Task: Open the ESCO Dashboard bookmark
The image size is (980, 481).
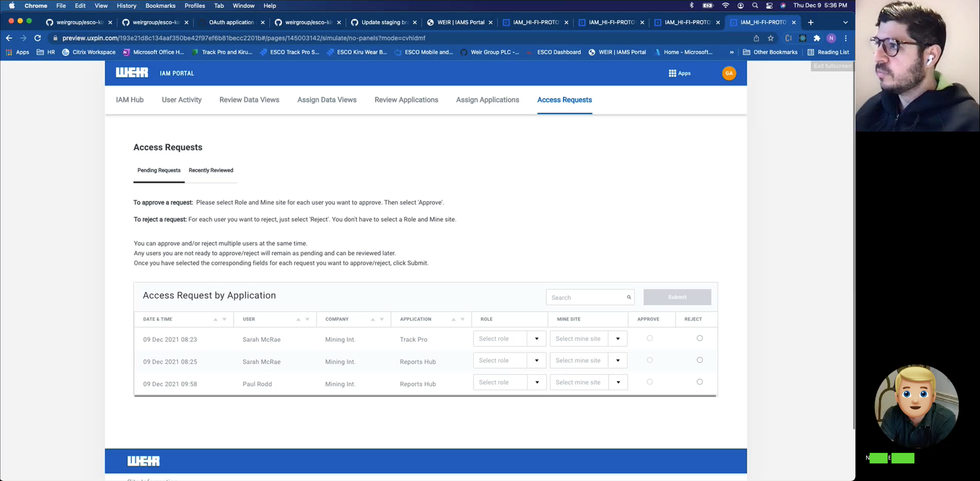Action: [x=554, y=52]
